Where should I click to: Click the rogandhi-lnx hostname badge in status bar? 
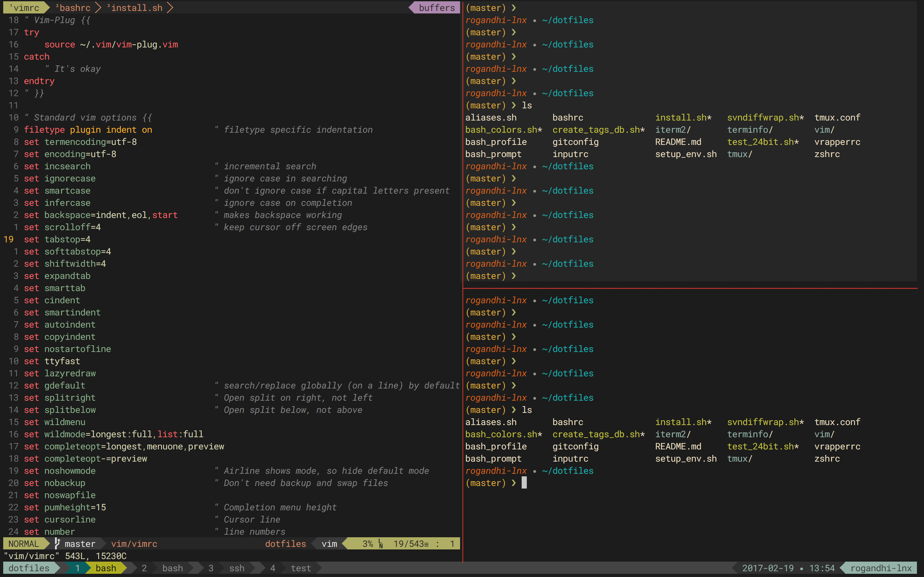pos(881,568)
